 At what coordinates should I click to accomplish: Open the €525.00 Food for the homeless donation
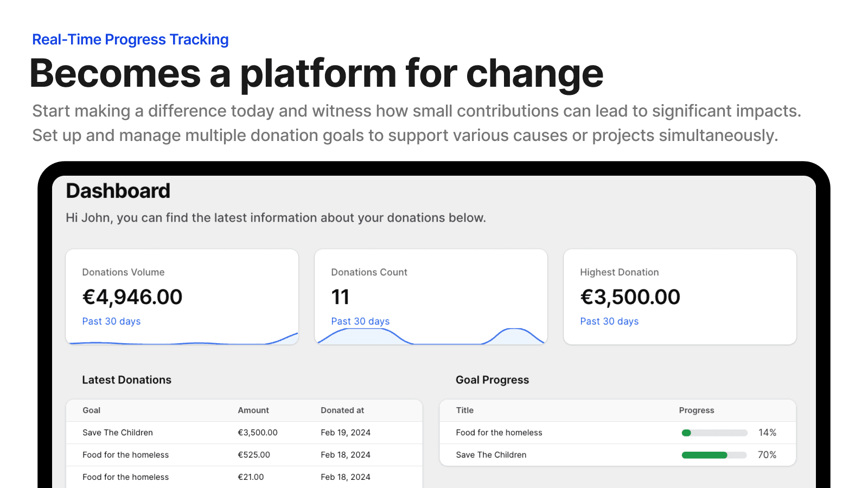point(254,455)
